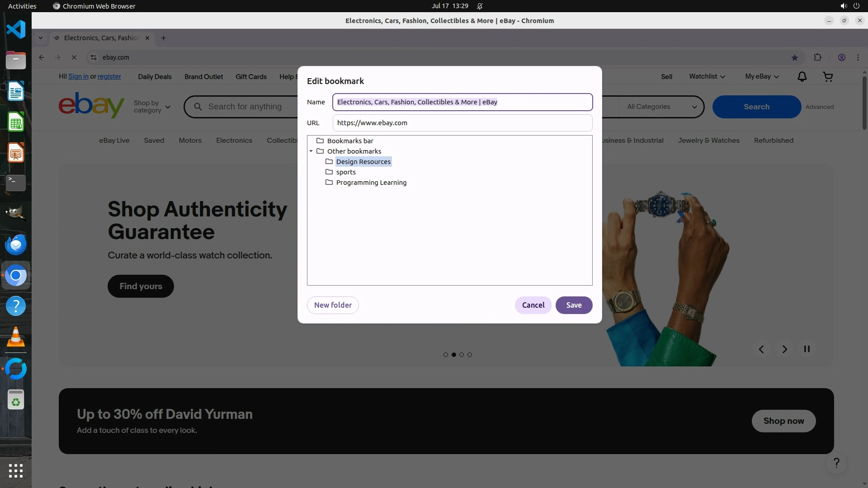This screenshot has width=868, height=488.
Task: Open the Extensions puzzle icon
Action: coord(817,57)
